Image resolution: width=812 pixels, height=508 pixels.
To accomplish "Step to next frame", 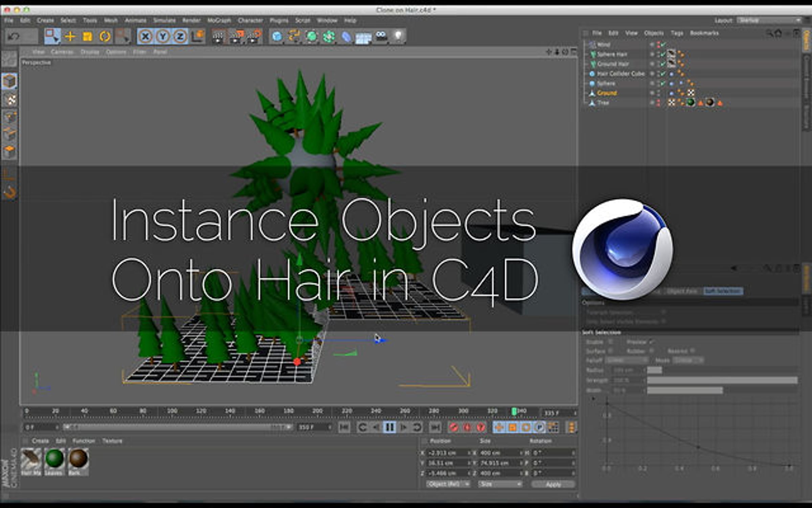I will click(403, 427).
